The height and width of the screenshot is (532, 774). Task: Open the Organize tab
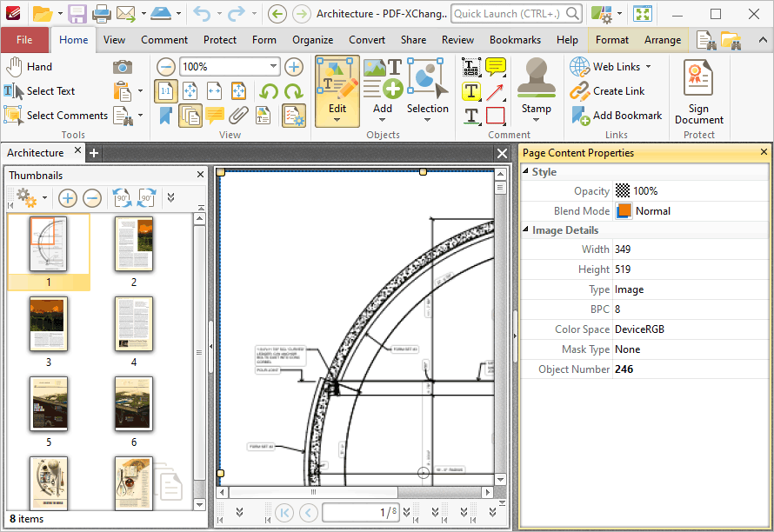click(312, 40)
